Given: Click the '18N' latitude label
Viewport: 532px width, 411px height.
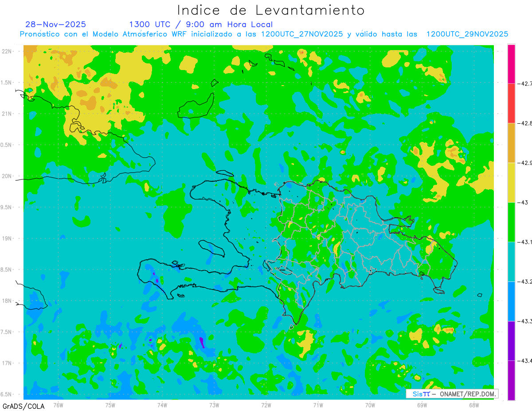Looking at the screenshot, I should point(7,301).
